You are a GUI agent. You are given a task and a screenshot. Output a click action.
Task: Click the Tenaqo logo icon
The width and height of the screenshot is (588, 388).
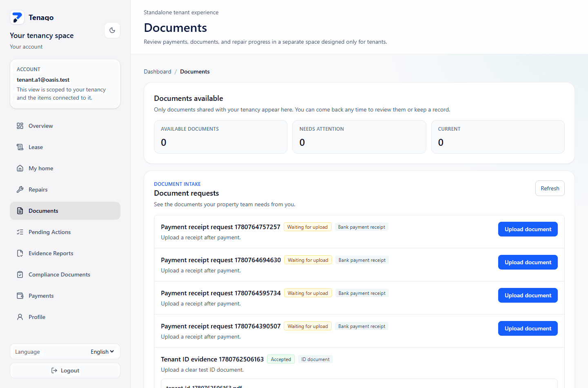pyautogui.click(x=17, y=18)
